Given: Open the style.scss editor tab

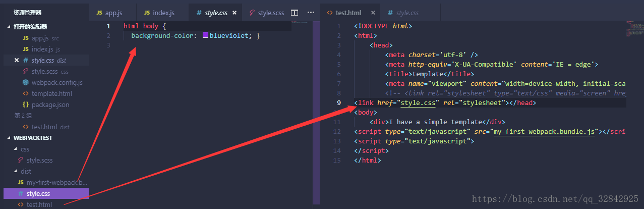Looking at the screenshot, I should coord(266,12).
